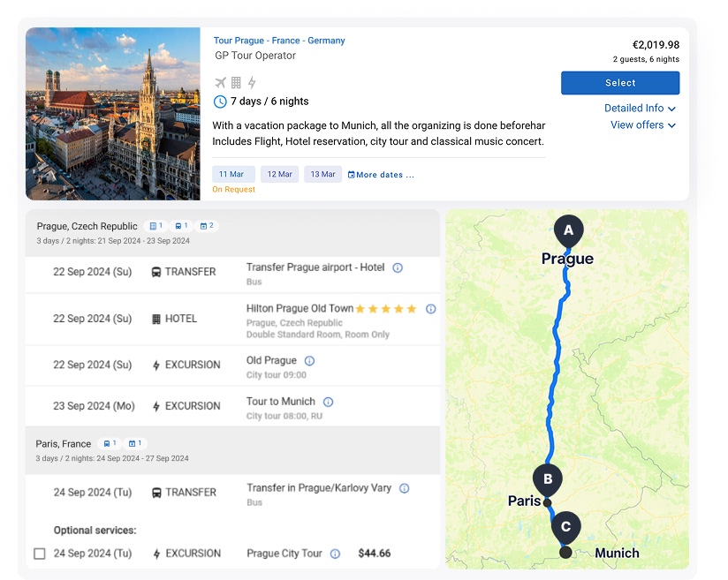Viewport: 728px width, 580px height.
Task: Expand More dates options
Action: pyautogui.click(x=381, y=174)
